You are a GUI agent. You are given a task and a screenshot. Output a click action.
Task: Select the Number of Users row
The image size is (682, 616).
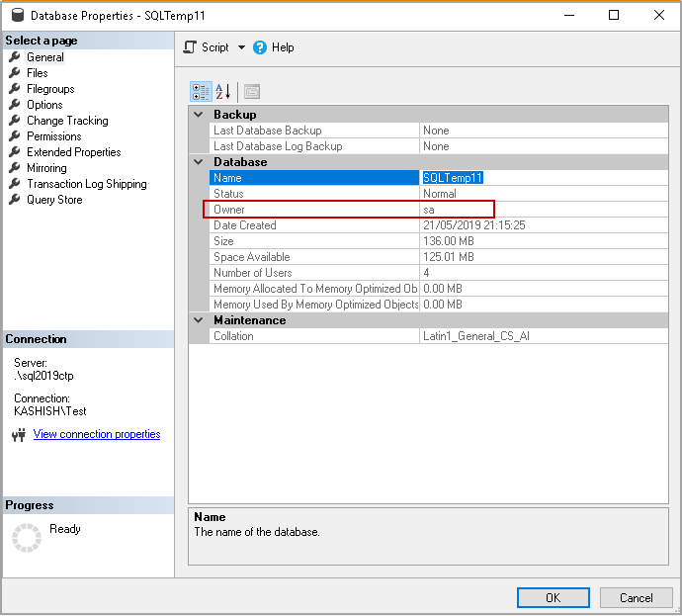[x=439, y=273]
